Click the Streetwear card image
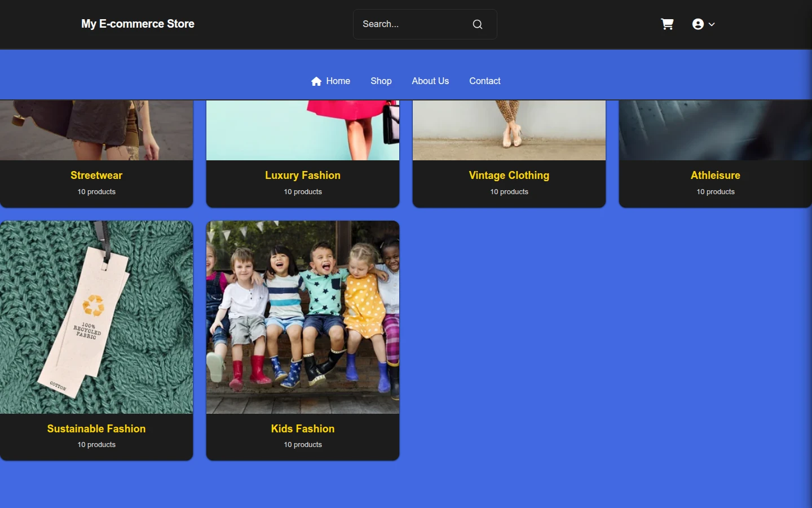The width and height of the screenshot is (812, 508). tap(96, 130)
